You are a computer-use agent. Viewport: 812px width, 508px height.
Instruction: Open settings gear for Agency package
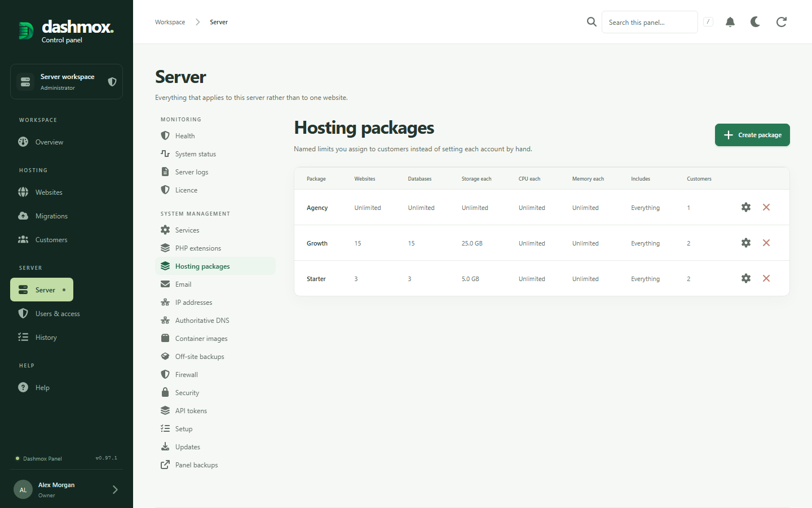click(x=746, y=207)
